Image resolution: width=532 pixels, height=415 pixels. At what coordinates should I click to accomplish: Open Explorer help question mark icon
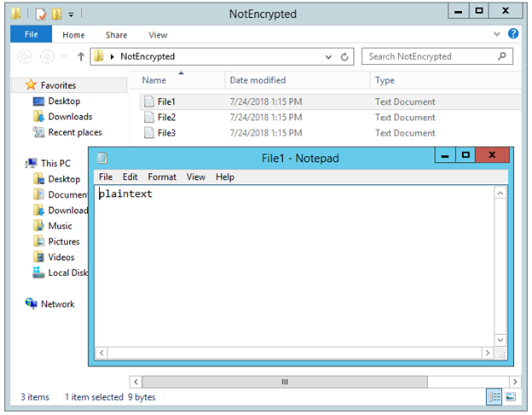pos(513,33)
